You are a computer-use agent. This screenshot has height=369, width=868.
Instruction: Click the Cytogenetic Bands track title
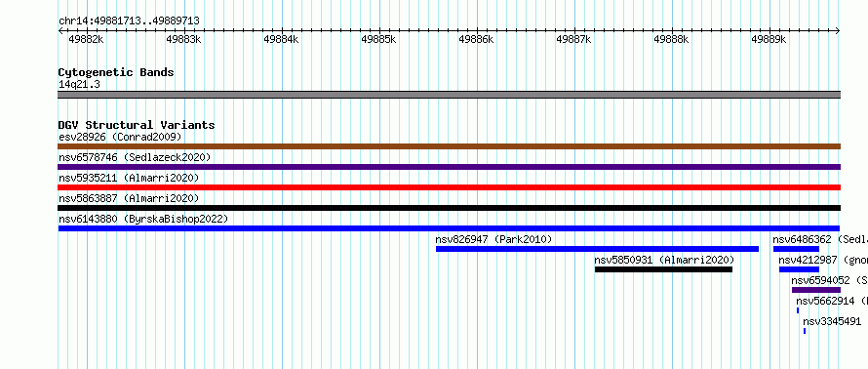[116, 72]
